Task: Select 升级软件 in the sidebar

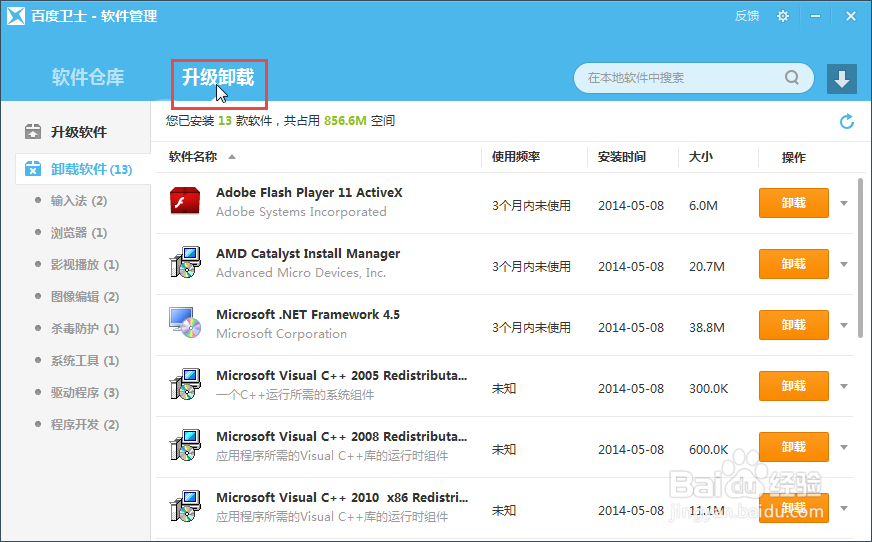Action: click(78, 132)
